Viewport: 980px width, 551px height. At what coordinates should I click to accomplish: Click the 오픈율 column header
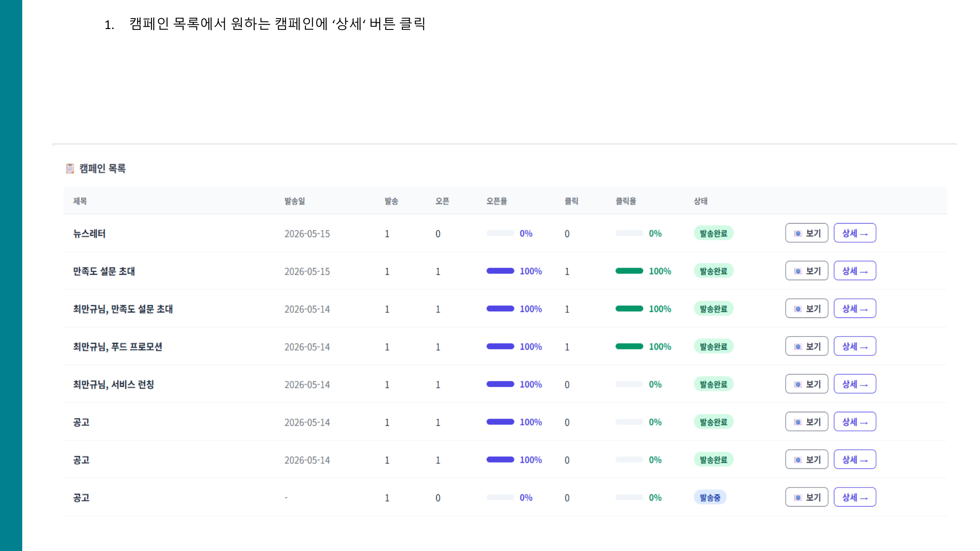click(x=496, y=201)
